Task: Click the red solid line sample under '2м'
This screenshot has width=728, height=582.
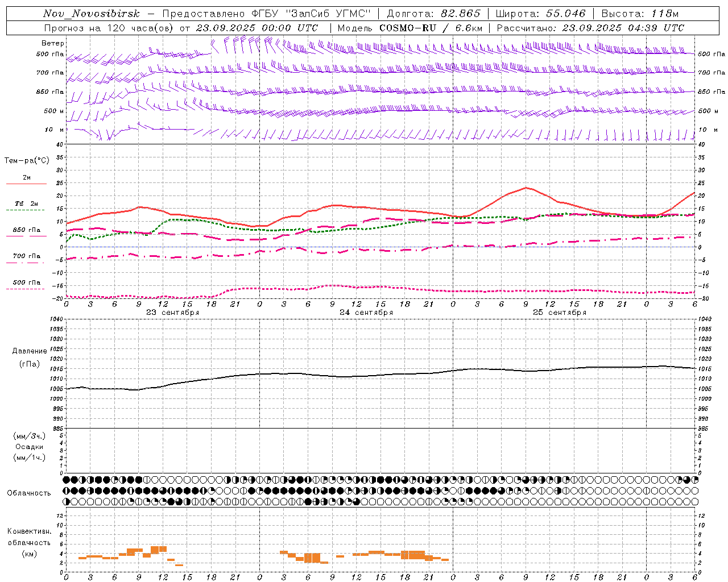Action: point(26,184)
